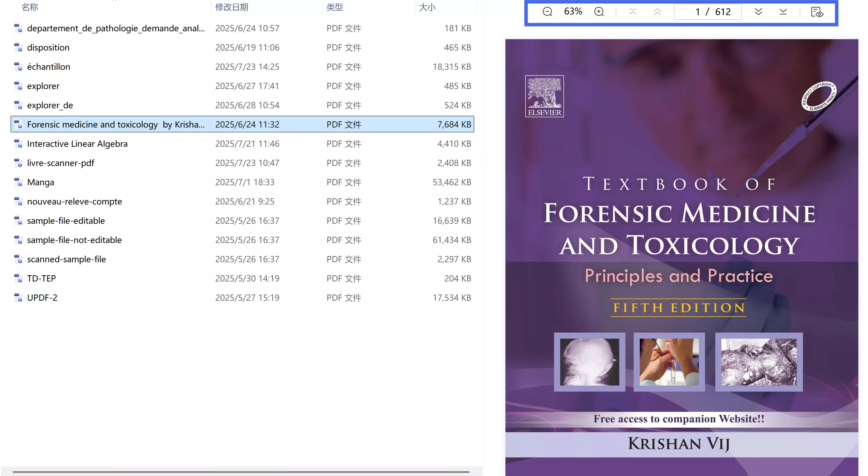Jump to last page arrow icon
Viewport: 868px width, 476px height.
tap(783, 12)
